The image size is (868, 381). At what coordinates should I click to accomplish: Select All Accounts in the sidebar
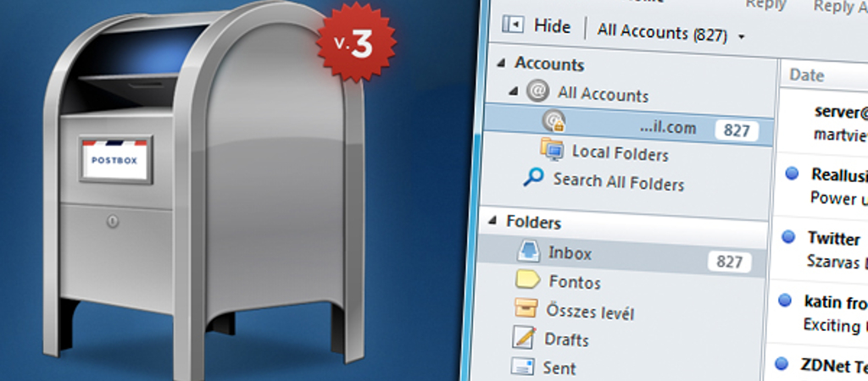pos(603,93)
